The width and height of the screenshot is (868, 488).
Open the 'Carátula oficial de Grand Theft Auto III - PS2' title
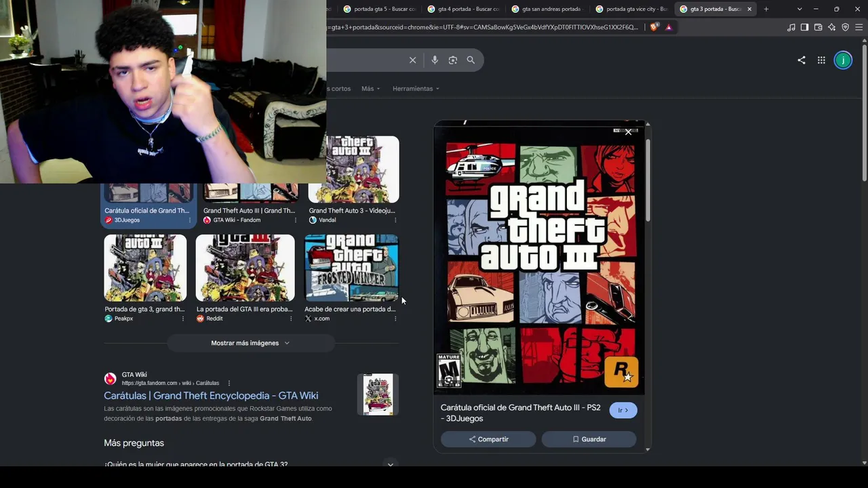[521, 413]
